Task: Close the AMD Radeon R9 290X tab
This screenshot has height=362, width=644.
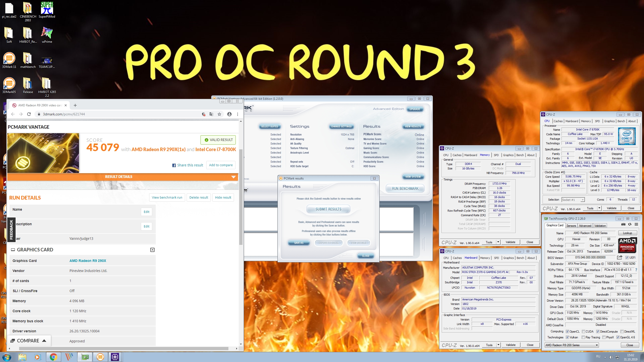Action: (66, 105)
